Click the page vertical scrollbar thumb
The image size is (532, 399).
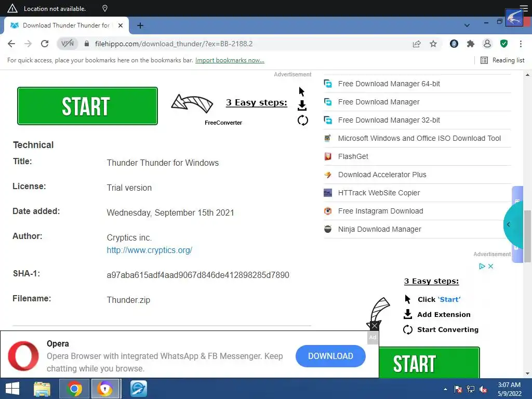click(527, 236)
